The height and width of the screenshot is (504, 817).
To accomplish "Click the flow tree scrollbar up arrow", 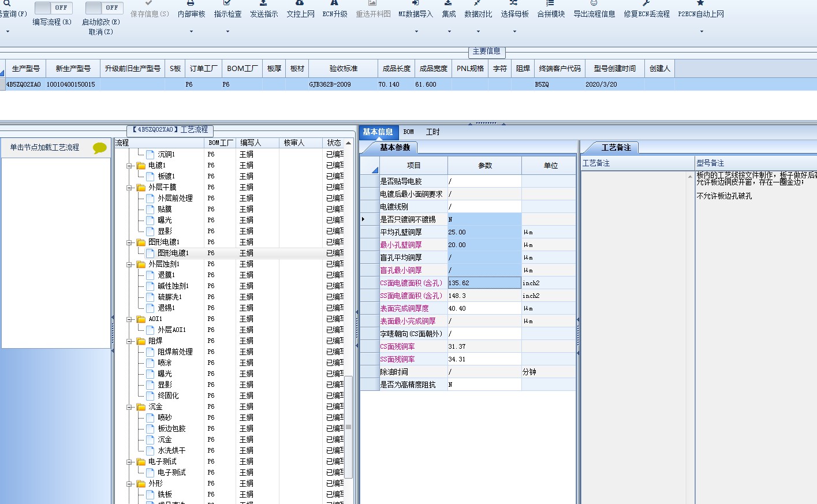I will pyautogui.click(x=349, y=143).
